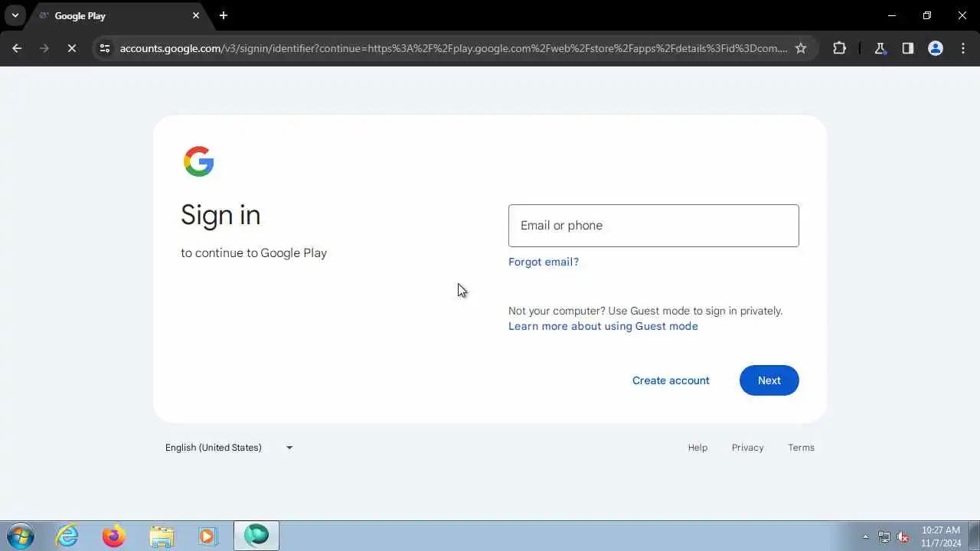Image resolution: width=980 pixels, height=551 pixels.
Task: Go back using browser back arrow
Action: coord(17,48)
